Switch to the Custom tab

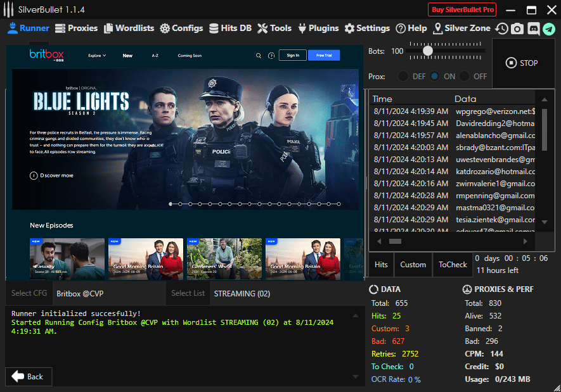413,265
